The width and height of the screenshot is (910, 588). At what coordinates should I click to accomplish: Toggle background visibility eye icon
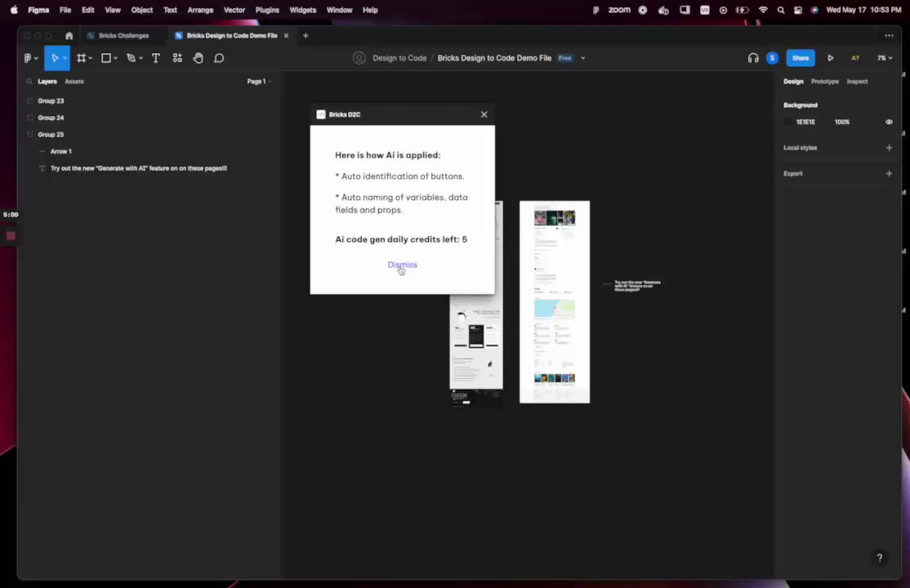889,122
